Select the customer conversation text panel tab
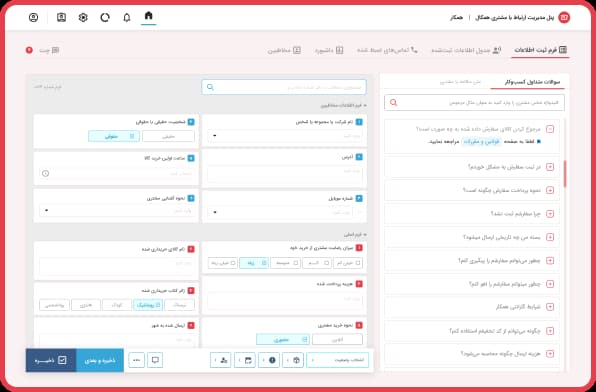The image size is (596, 392). 460,82
